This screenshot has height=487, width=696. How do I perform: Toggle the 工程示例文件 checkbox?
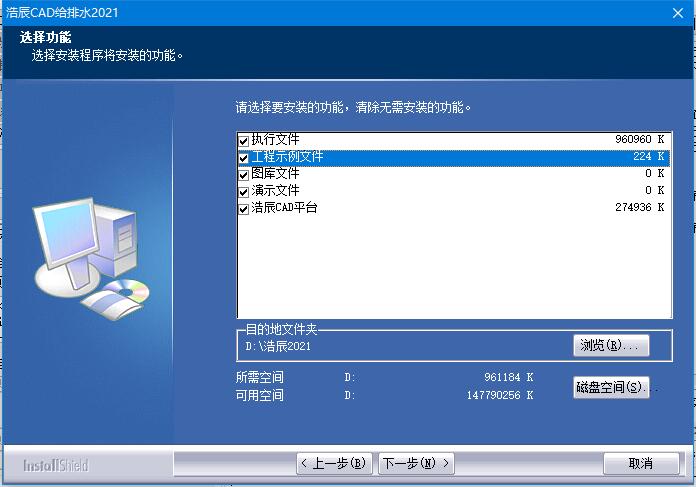tap(243, 158)
